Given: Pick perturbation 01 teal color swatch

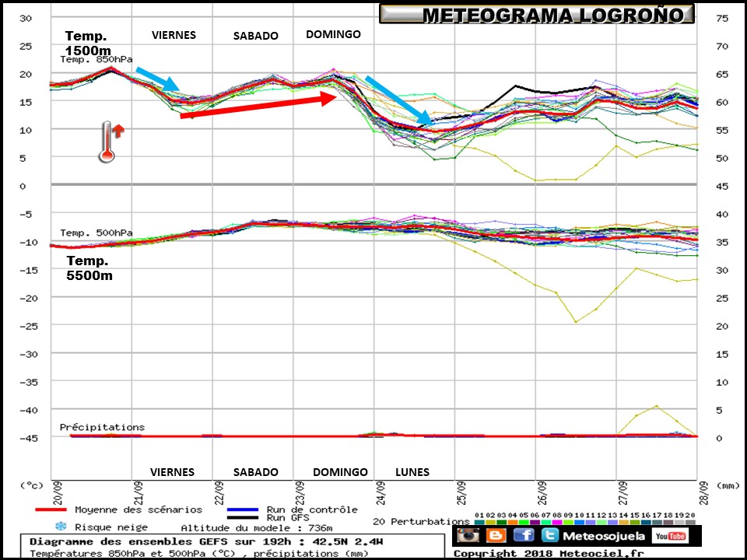Looking at the screenshot, I should pos(479,523).
